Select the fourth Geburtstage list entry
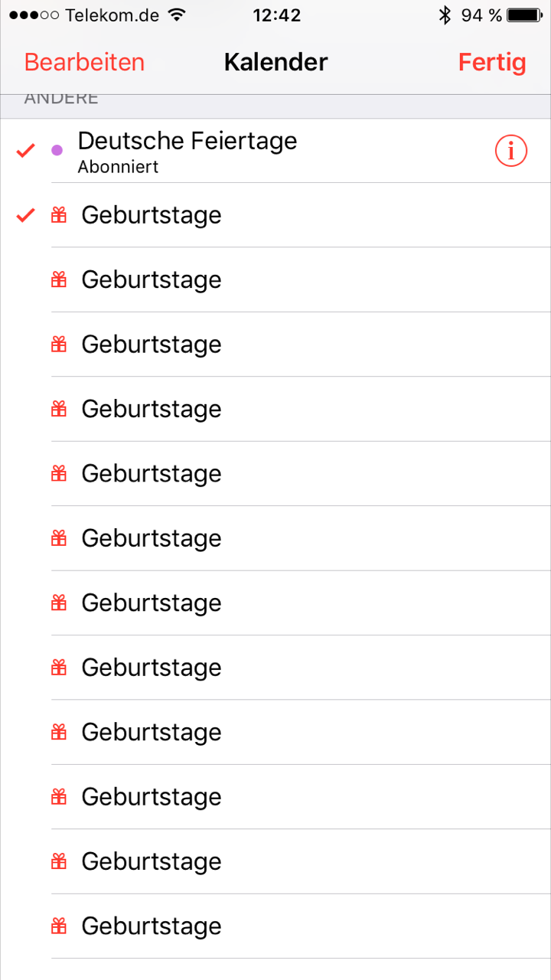 (x=152, y=409)
